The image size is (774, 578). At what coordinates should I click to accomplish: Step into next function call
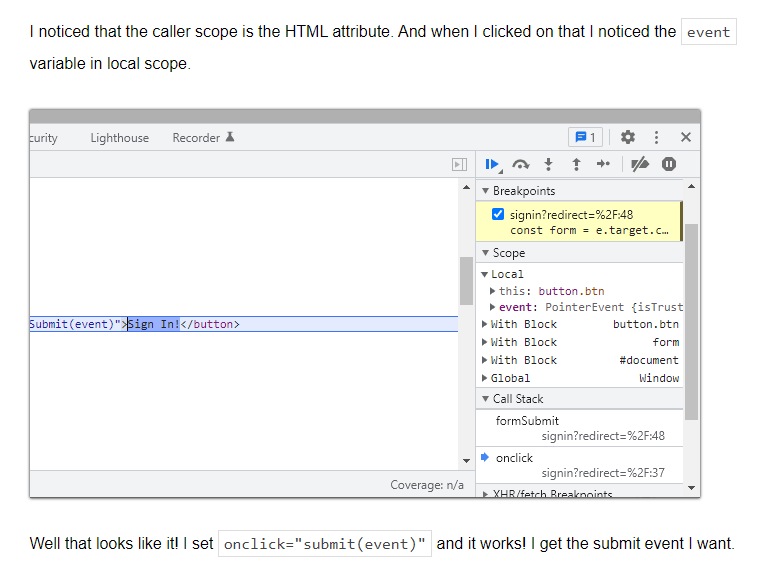pos(548,164)
